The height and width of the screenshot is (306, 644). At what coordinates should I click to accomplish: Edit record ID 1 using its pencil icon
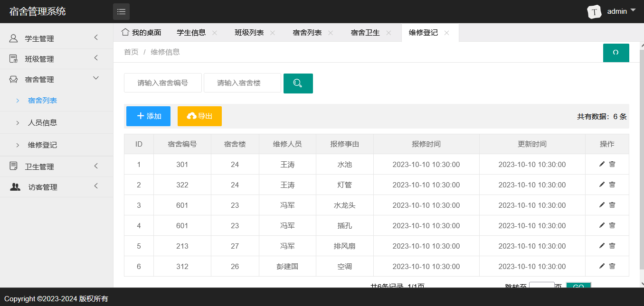click(602, 164)
